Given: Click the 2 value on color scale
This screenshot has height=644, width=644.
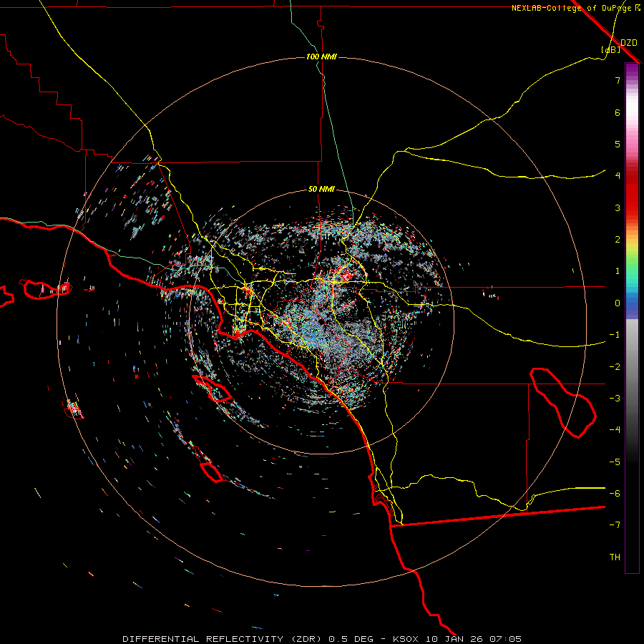Looking at the screenshot, I should (618, 240).
